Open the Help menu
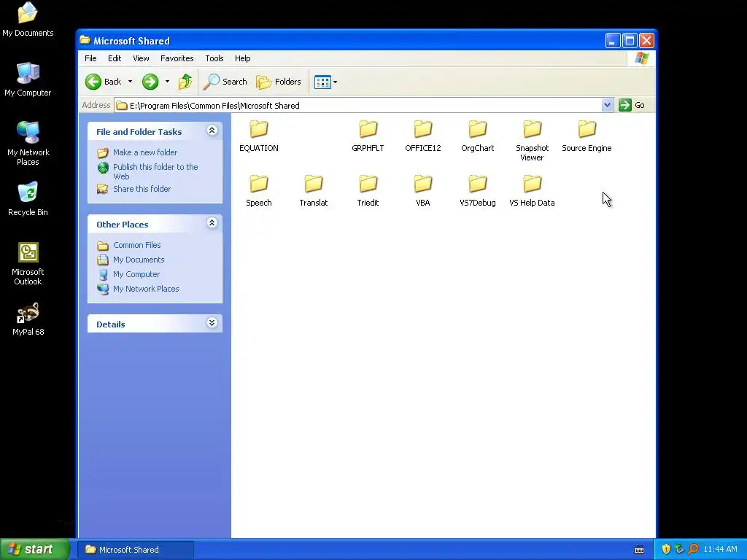Viewport: 747px width, 560px height. (x=242, y=58)
